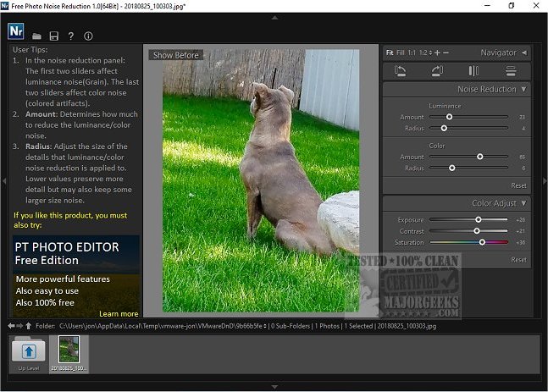Viewport: 548px width, 392px height.
Task: Click the info circle icon
Action: (88, 36)
